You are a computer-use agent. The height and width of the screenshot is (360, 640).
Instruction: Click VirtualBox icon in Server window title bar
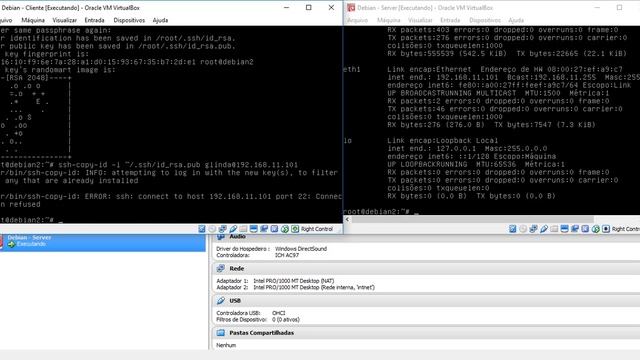tap(351, 8)
